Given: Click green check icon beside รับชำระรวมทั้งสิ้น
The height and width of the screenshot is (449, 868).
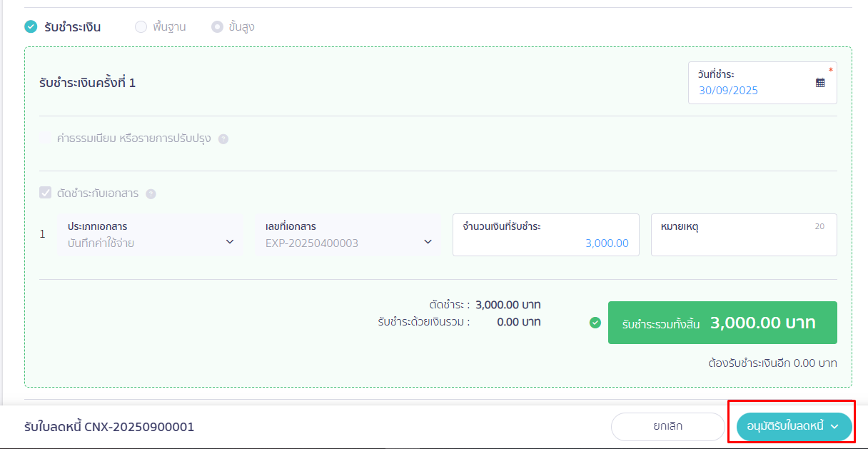Looking at the screenshot, I should tap(595, 323).
